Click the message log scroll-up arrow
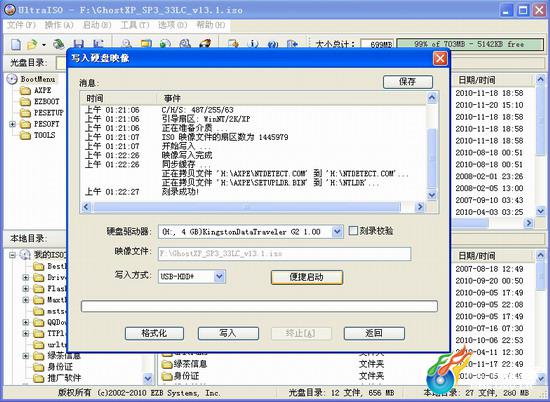 coord(432,98)
